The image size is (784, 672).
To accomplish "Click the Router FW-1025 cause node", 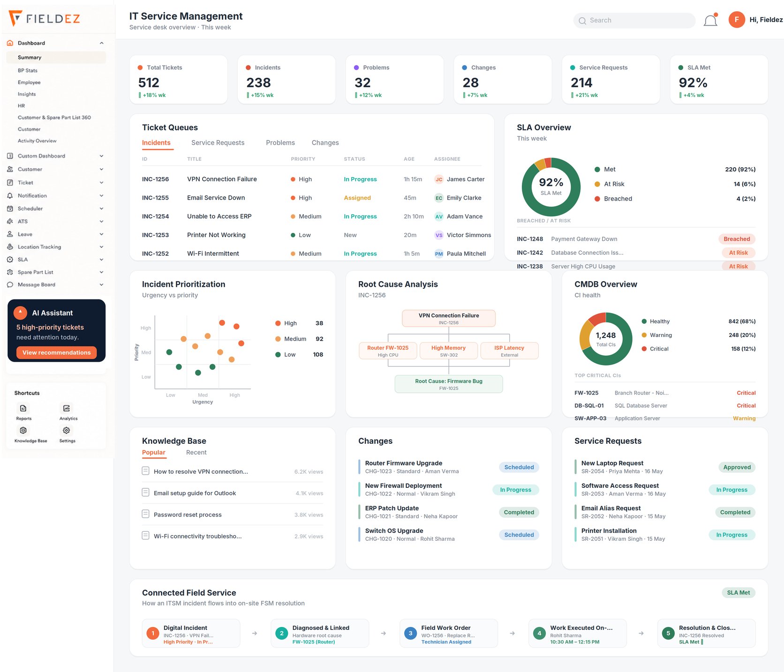I will point(388,351).
